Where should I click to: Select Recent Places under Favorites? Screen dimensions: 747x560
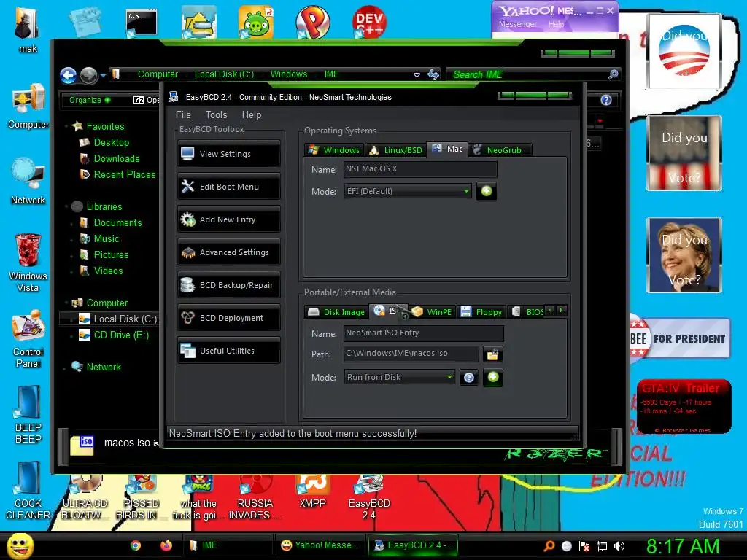tap(124, 175)
